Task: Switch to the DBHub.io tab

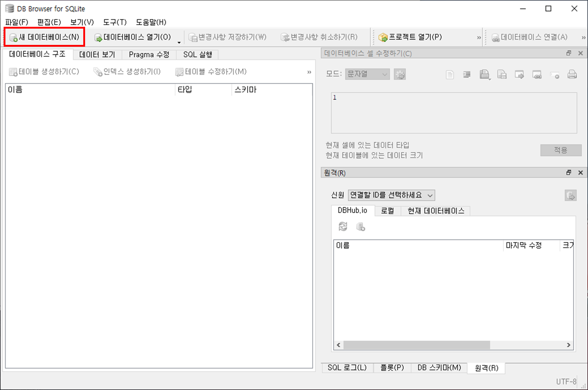Action: click(352, 210)
